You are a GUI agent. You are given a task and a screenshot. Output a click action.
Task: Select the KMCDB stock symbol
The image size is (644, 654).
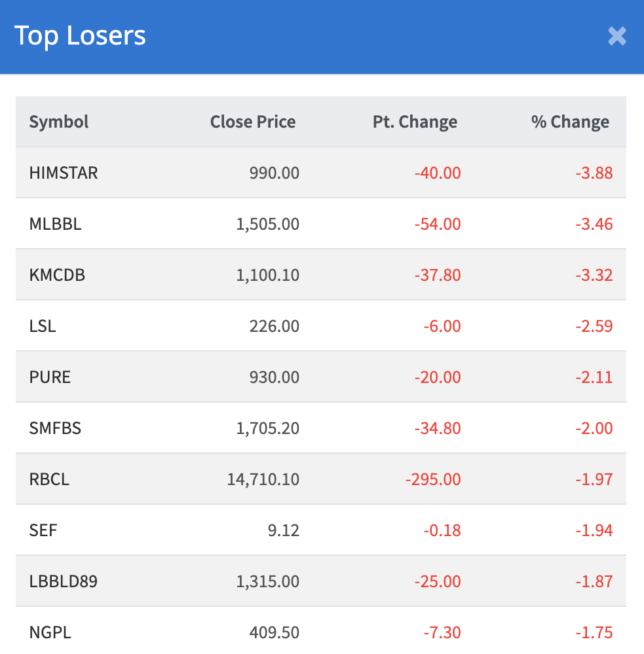[x=57, y=275]
